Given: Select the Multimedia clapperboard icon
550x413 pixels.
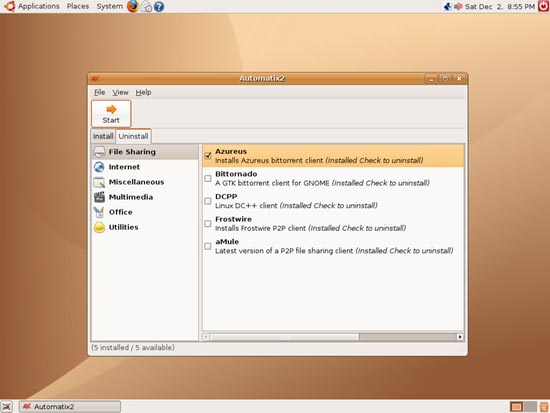Looking at the screenshot, I should tap(99, 197).
